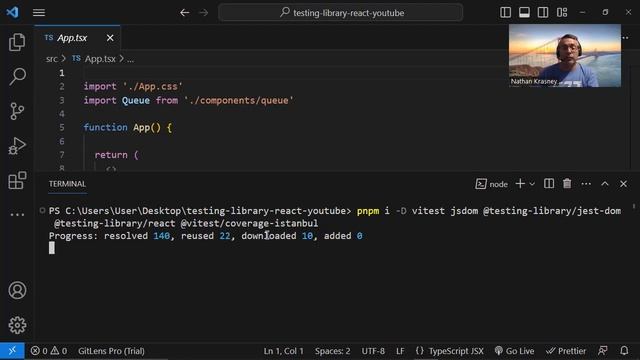Change indentation via Spaces: 2
640x360 pixels.
(x=332, y=351)
